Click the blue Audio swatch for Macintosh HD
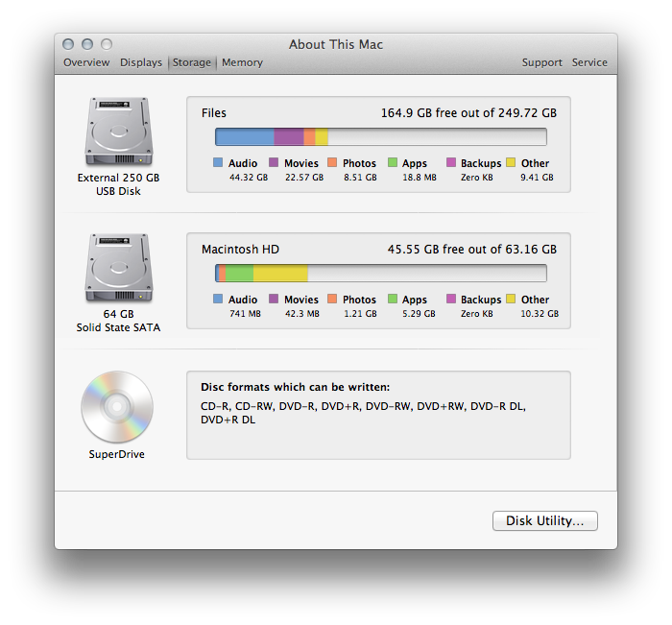This screenshot has width=672, height=625. (218, 299)
